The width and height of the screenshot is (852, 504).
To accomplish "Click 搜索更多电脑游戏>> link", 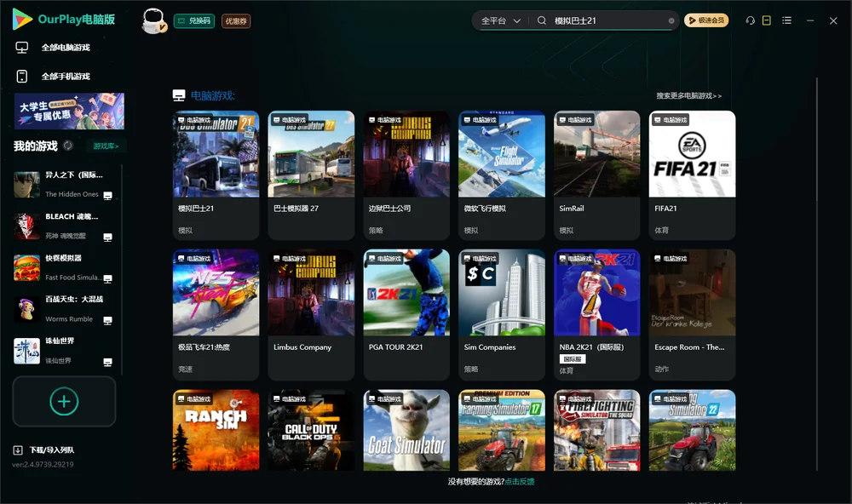I will click(x=688, y=95).
